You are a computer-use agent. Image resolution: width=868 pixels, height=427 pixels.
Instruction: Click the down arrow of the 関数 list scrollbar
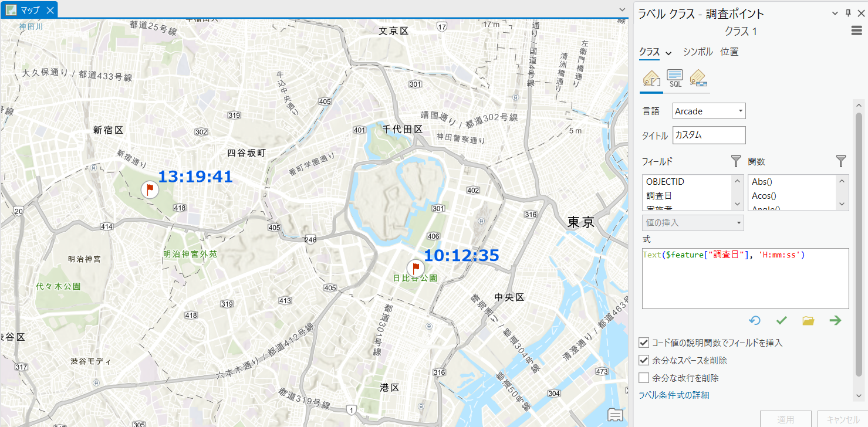[843, 204]
